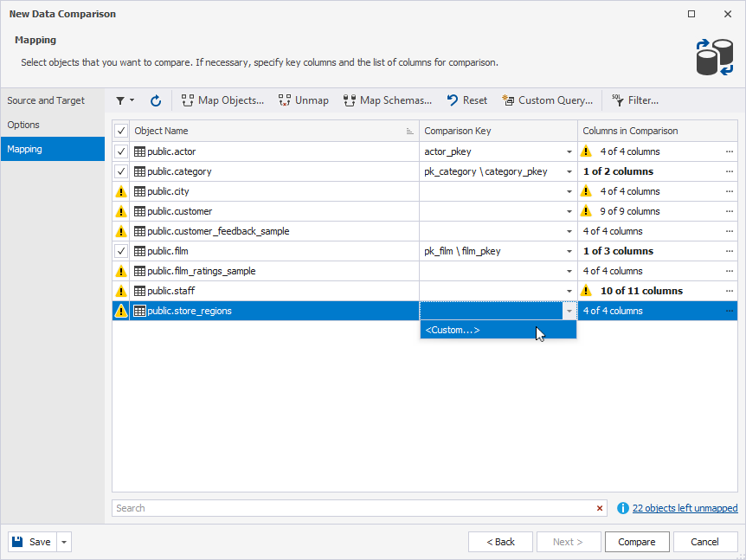This screenshot has height=560, width=746.
Task: Go to the Options page
Action: pyautogui.click(x=52, y=125)
